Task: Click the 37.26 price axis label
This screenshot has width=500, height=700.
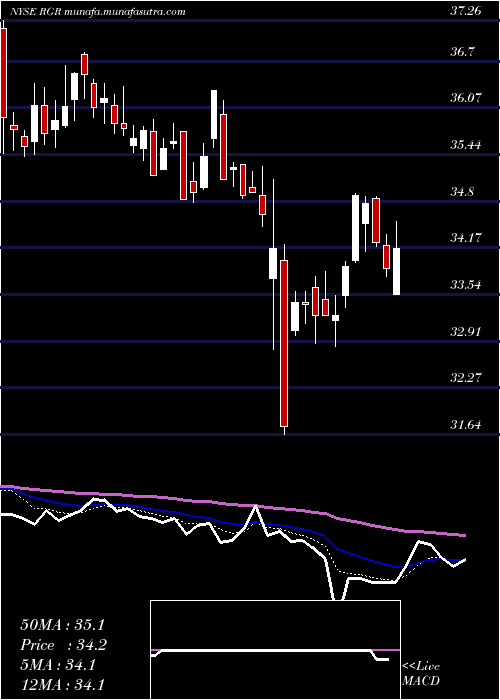Action: point(466,11)
